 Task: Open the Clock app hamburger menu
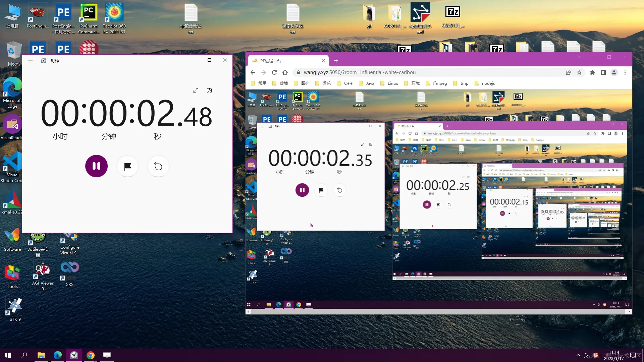(30, 61)
